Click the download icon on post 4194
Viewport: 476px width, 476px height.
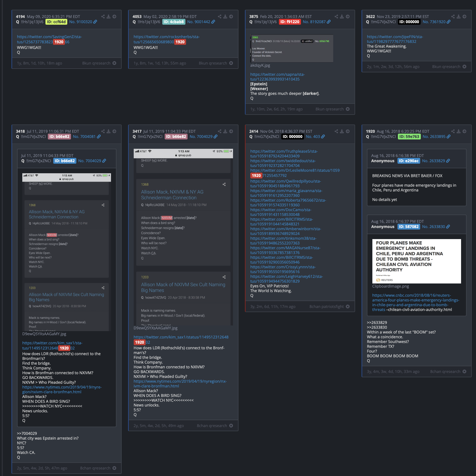click(x=108, y=16)
